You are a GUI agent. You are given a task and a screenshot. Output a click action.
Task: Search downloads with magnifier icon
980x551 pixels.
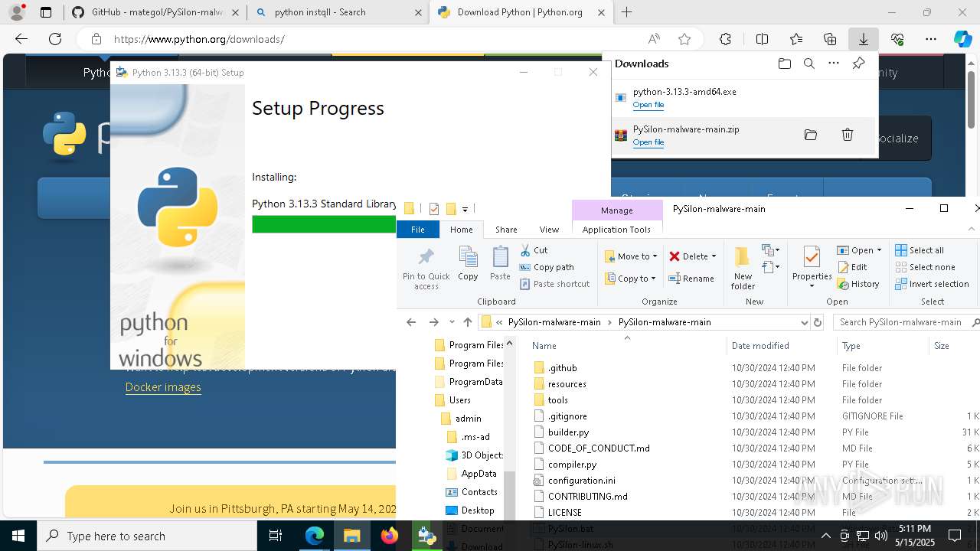[x=809, y=64]
